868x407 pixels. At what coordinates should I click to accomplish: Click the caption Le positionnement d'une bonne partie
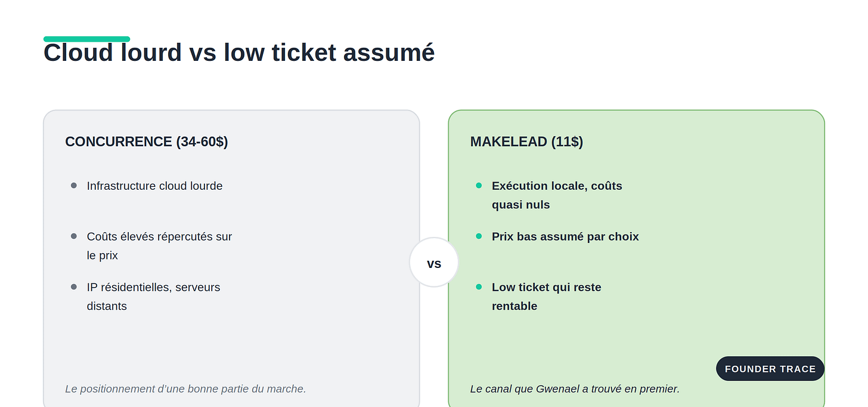pos(185,389)
